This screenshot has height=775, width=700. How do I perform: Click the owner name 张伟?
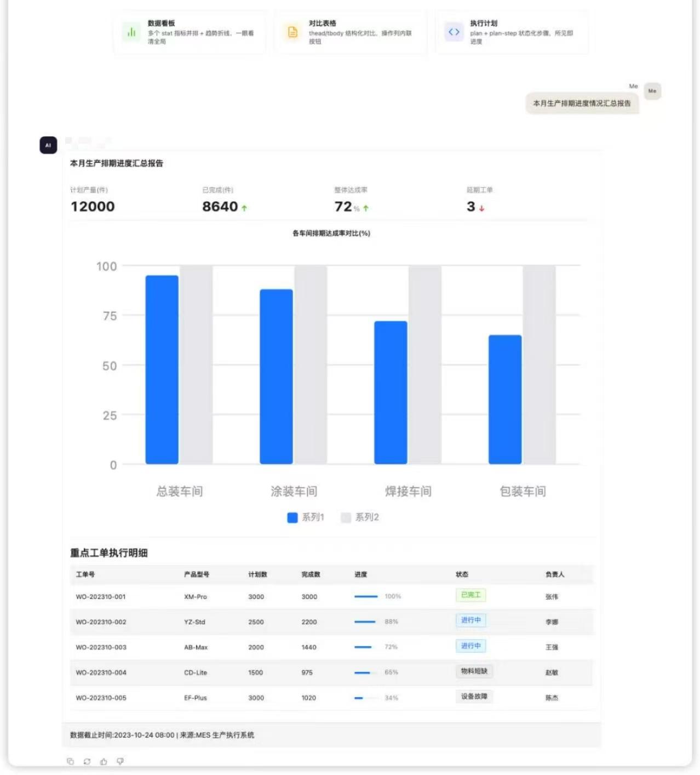coord(552,597)
